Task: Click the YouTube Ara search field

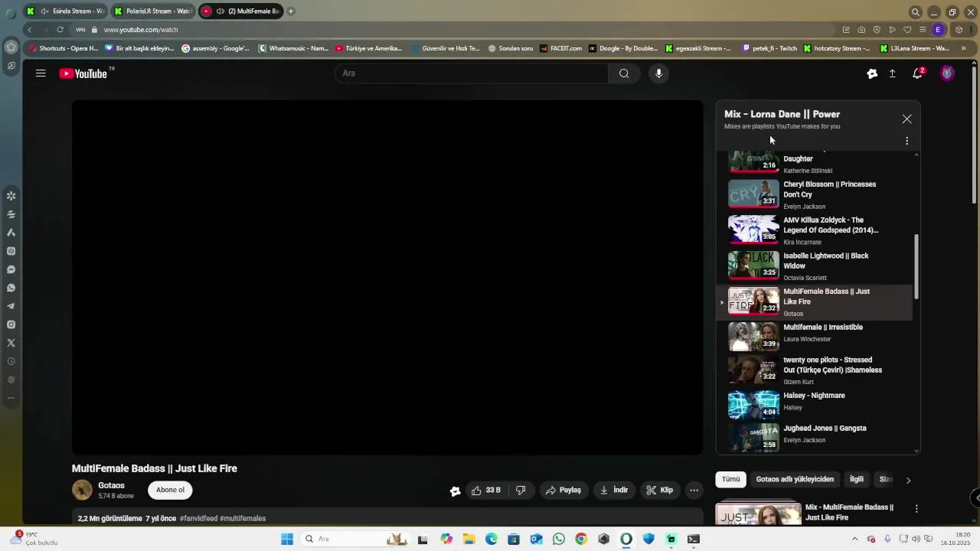Action: coord(471,73)
